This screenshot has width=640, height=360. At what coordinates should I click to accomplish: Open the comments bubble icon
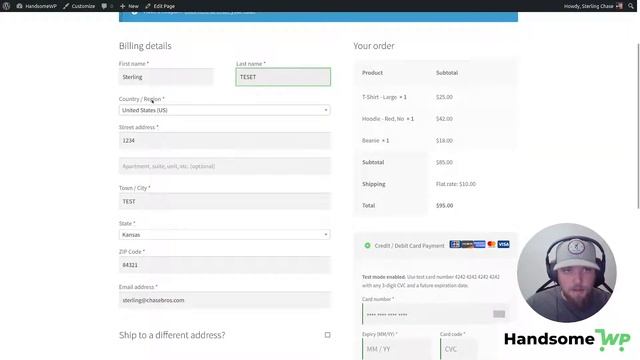click(107, 6)
